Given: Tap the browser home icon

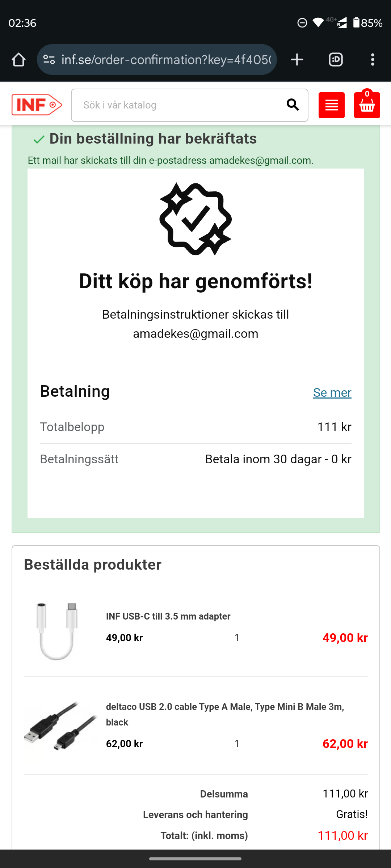Looking at the screenshot, I should click(x=18, y=60).
